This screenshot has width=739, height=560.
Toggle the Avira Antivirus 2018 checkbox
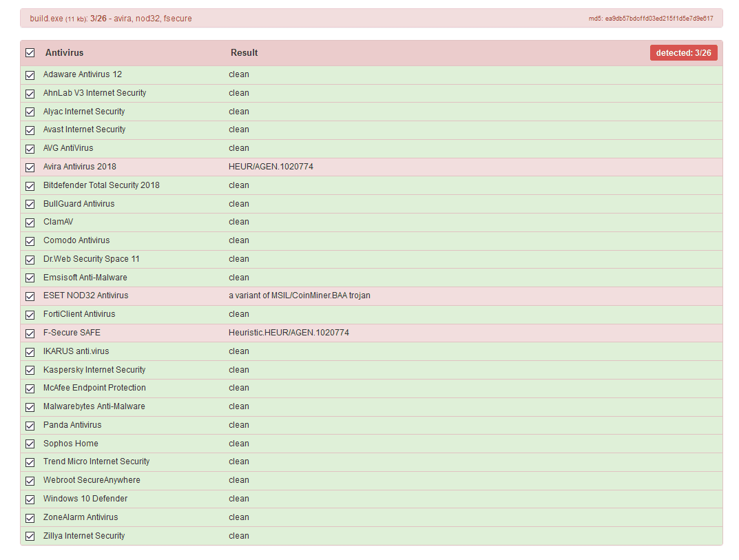point(30,167)
